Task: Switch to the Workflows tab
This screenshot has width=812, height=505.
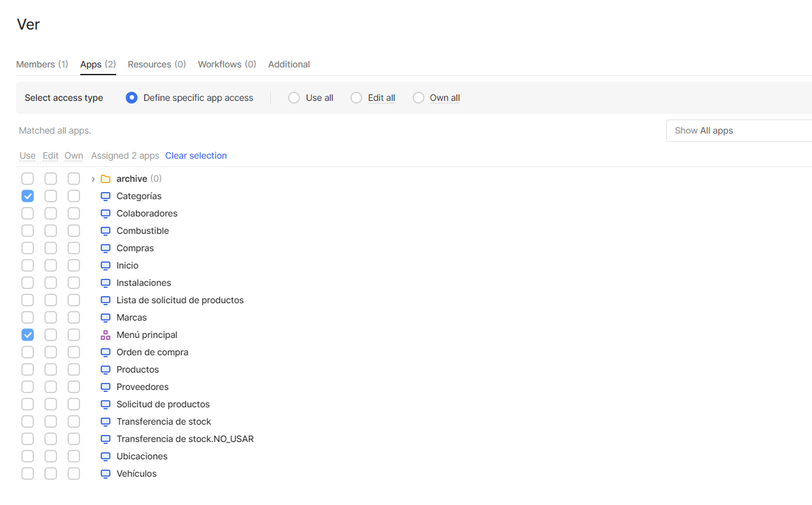Action: coord(227,64)
